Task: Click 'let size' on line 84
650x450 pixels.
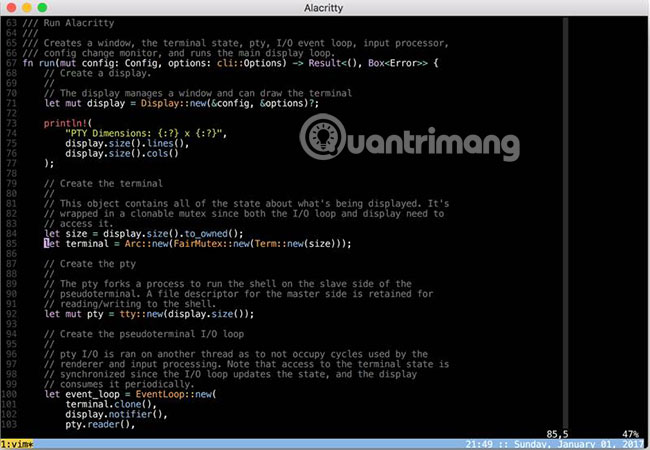Action: point(65,234)
